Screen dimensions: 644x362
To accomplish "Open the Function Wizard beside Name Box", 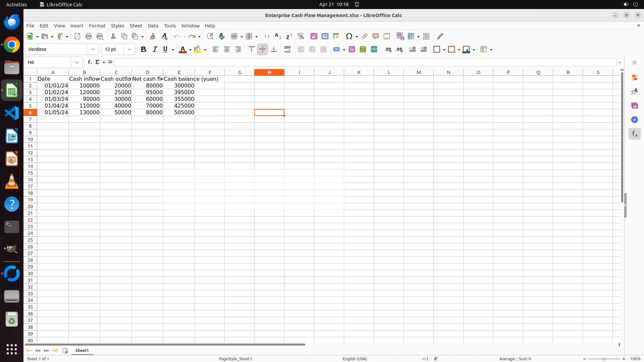I will tap(90, 62).
